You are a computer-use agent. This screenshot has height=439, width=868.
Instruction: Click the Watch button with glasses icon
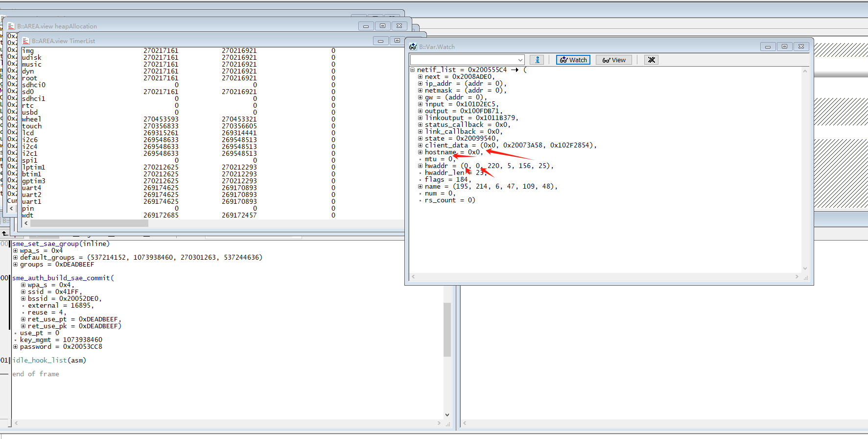coord(573,60)
